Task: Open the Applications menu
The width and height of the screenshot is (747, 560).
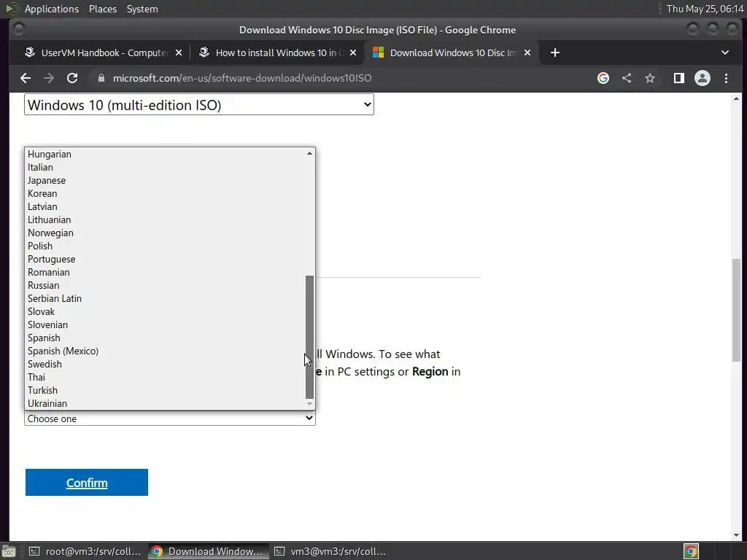Action: pos(52,9)
